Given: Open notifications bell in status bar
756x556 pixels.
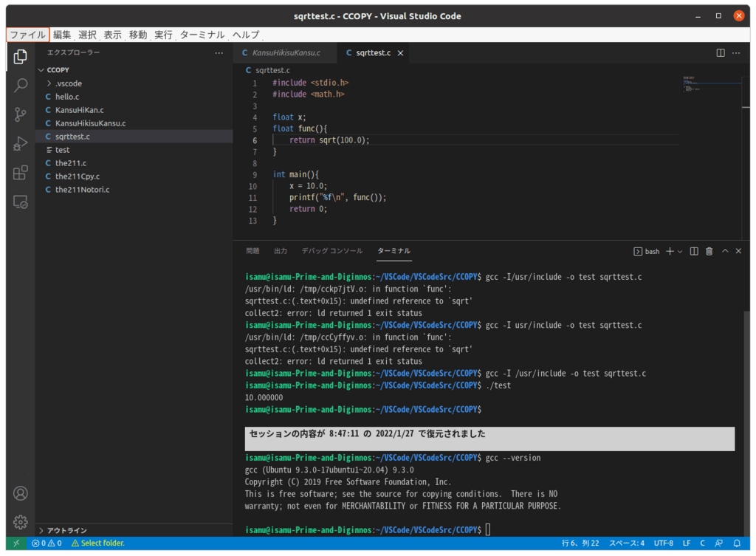Looking at the screenshot, I should coord(737,543).
